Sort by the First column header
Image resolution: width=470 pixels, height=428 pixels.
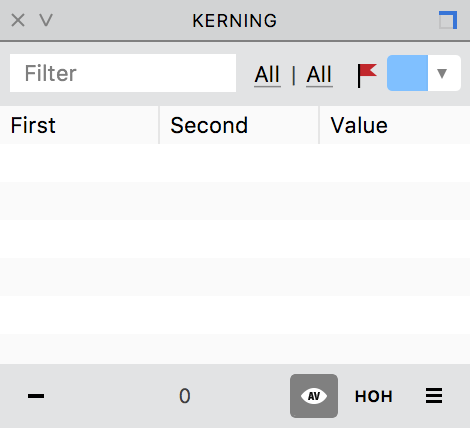79,125
